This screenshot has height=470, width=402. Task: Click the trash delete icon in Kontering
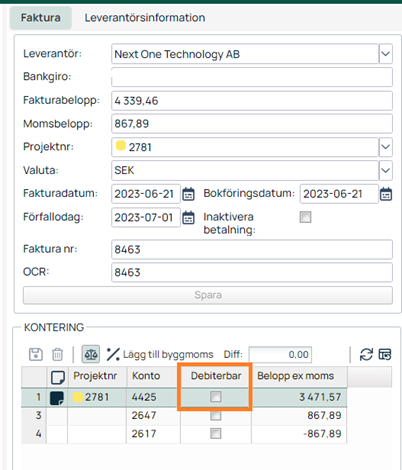click(x=57, y=354)
